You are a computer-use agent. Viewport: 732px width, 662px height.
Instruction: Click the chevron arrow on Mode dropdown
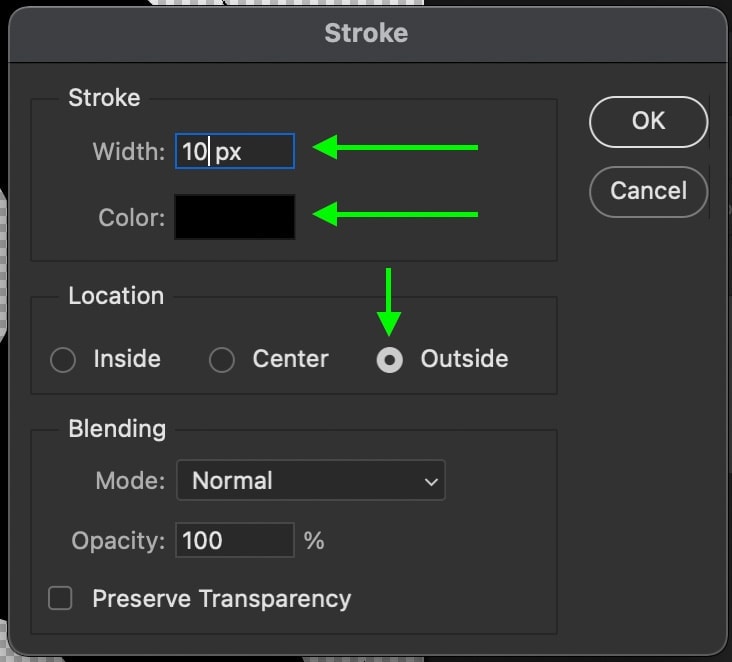click(431, 481)
